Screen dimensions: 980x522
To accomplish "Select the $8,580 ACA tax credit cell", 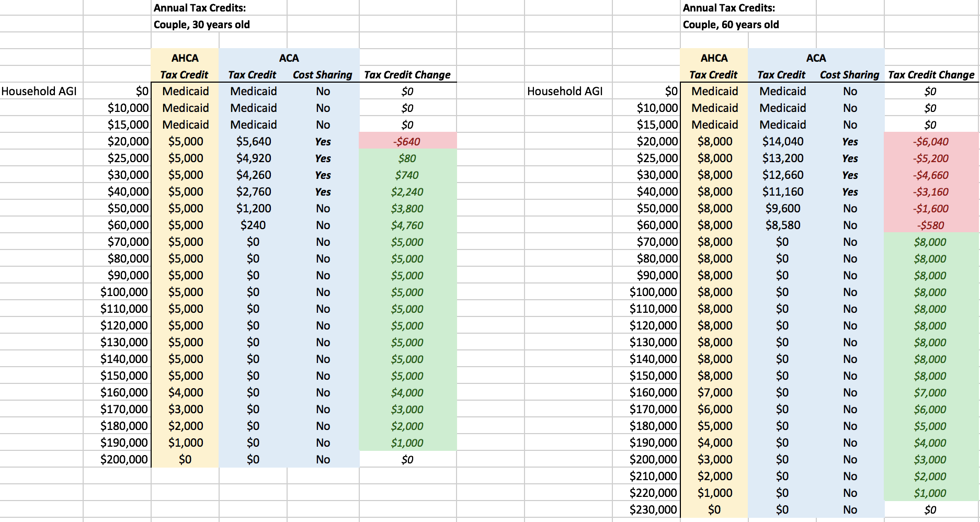I will coord(782,225).
